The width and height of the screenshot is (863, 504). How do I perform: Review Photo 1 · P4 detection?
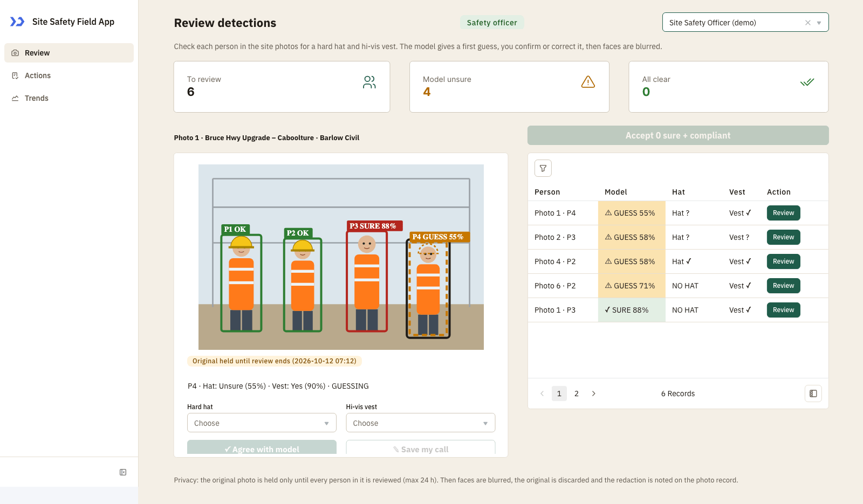[784, 213]
